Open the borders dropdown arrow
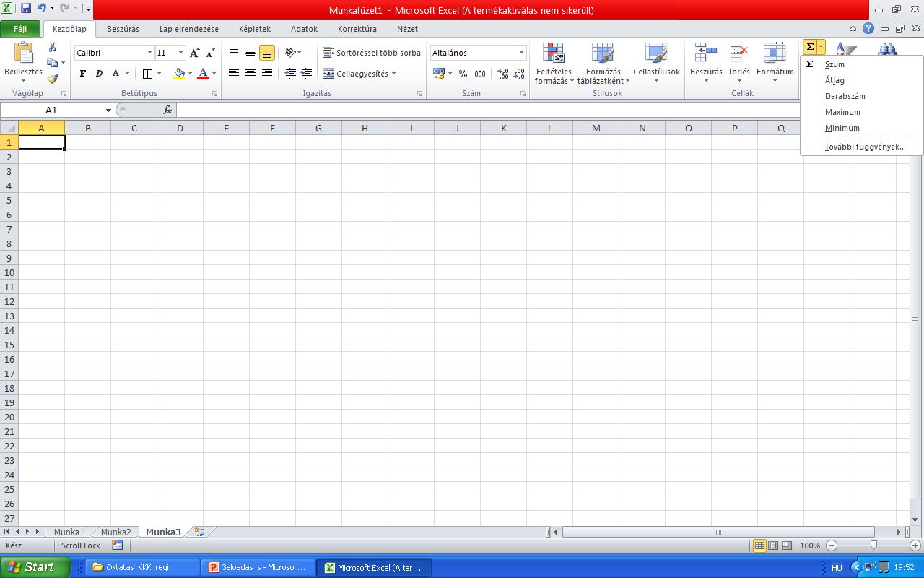The height and width of the screenshot is (578, 924). point(159,74)
